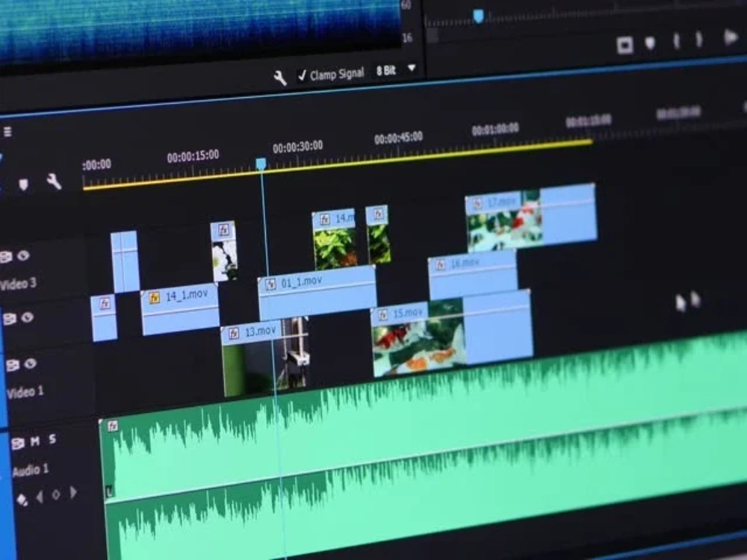
Task: Select the small fx clip left of 14_1.mov
Action: [105, 319]
